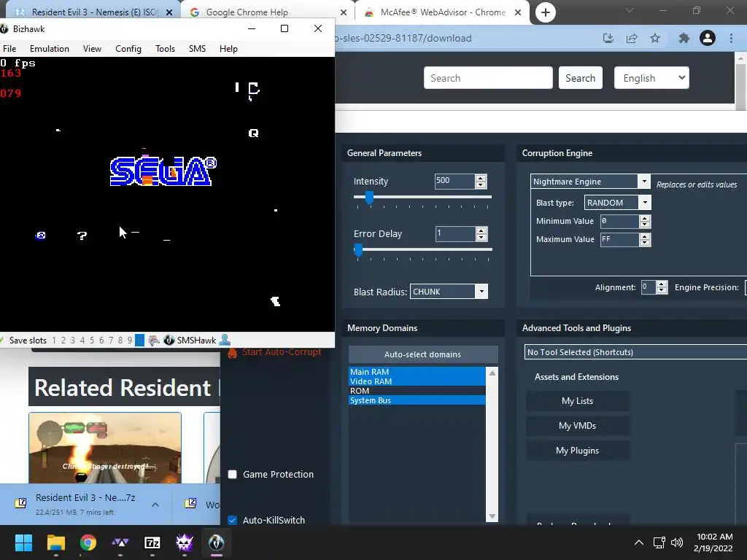Image resolution: width=747 pixels, height=560 pixels.
Task: Click the controller icon in Bizhawk status bar
Action: coord(153,340)
